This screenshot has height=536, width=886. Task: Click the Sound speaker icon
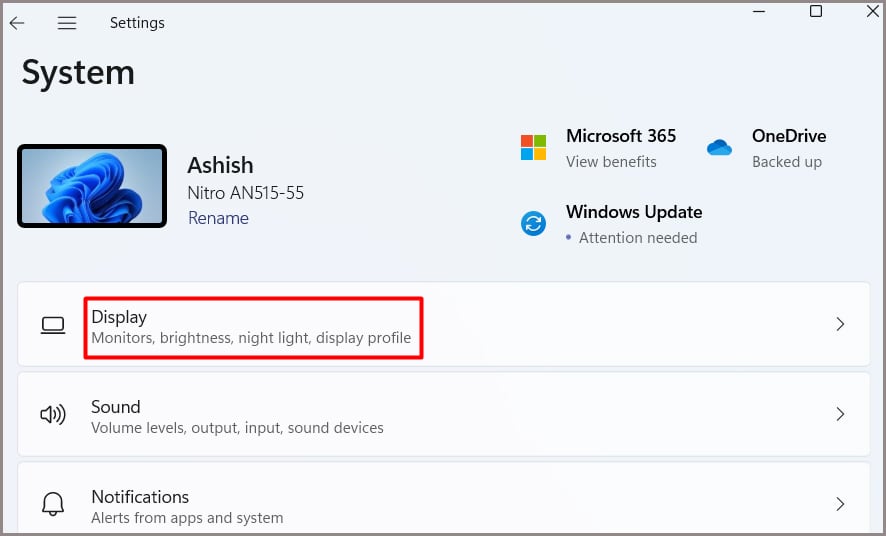[53, 415]
